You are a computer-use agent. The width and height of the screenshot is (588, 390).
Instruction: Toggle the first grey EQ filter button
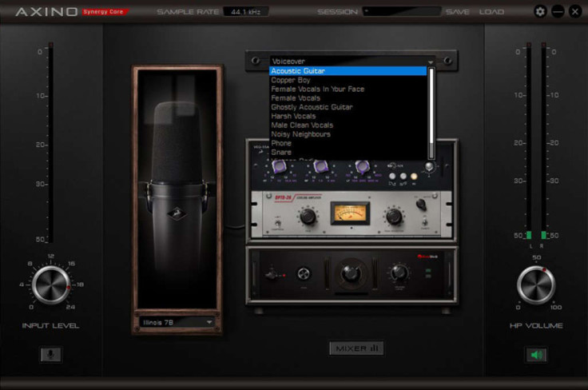(392, 176)
